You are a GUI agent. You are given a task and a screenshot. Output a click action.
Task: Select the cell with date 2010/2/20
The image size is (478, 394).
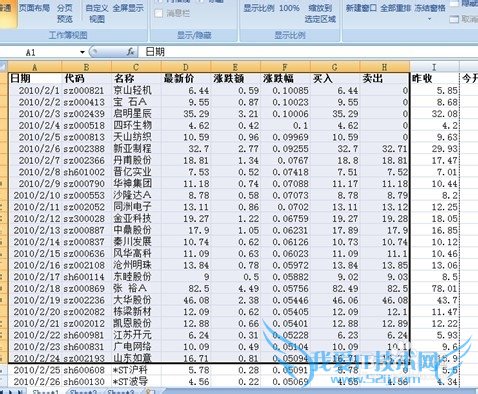point(35,312)
